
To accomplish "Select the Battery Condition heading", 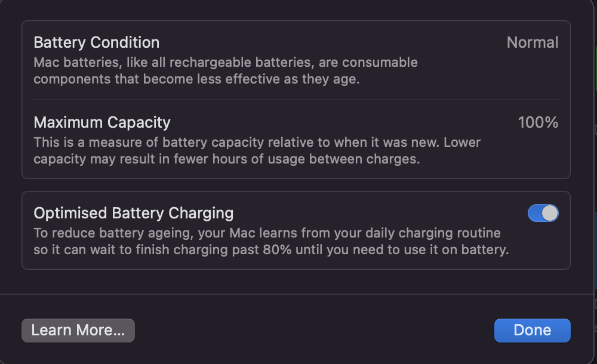I will pos(96,42).
